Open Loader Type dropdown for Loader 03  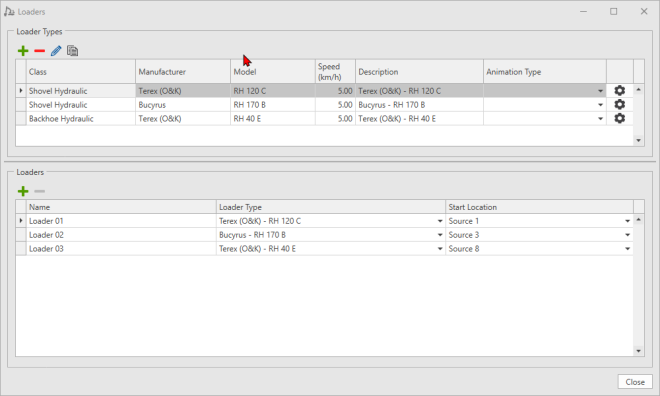440,249
